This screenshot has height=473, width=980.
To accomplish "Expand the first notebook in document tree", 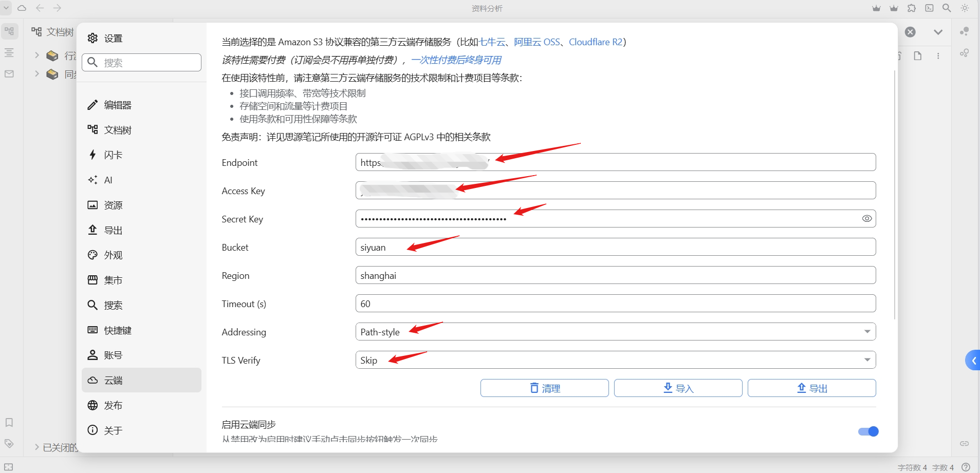I will [x=37, y=55].
